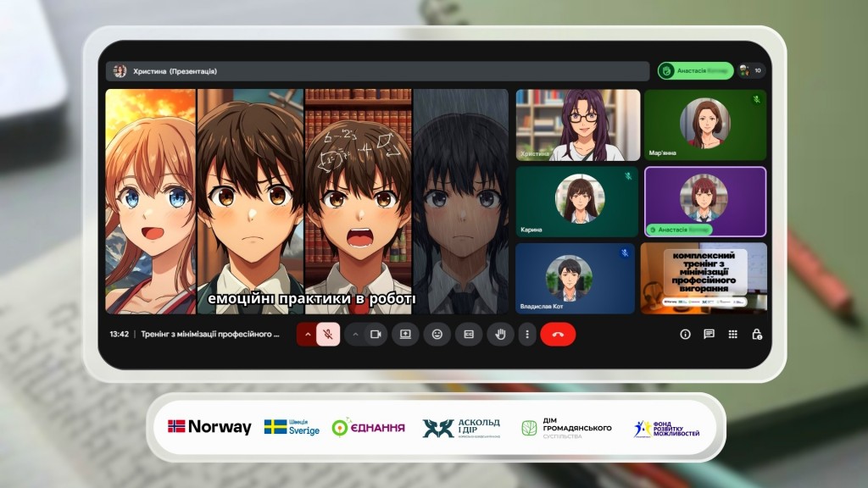Screen dimensions: 868x488
Task: Expand video settings chevron beside camera
Action: point(355,334)
